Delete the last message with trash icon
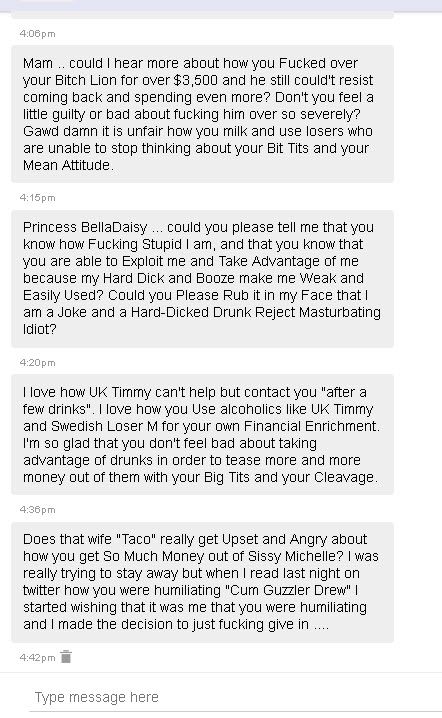The image size is (442, 718). 66,657
